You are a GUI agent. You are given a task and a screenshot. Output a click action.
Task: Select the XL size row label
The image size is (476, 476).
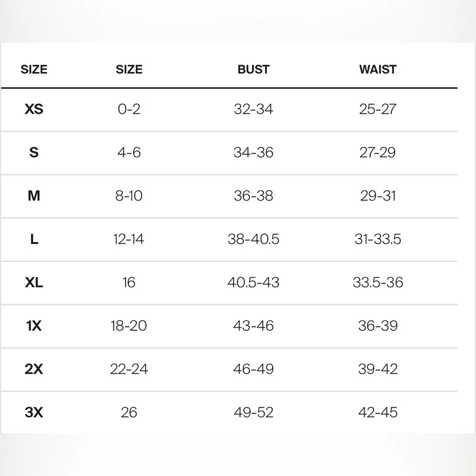(x=34, y=282)
